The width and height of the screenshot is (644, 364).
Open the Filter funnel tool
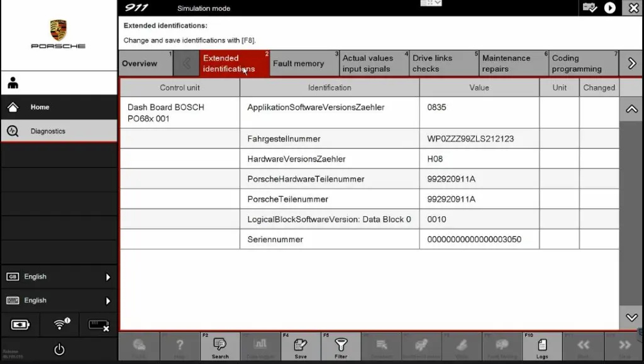341,346
